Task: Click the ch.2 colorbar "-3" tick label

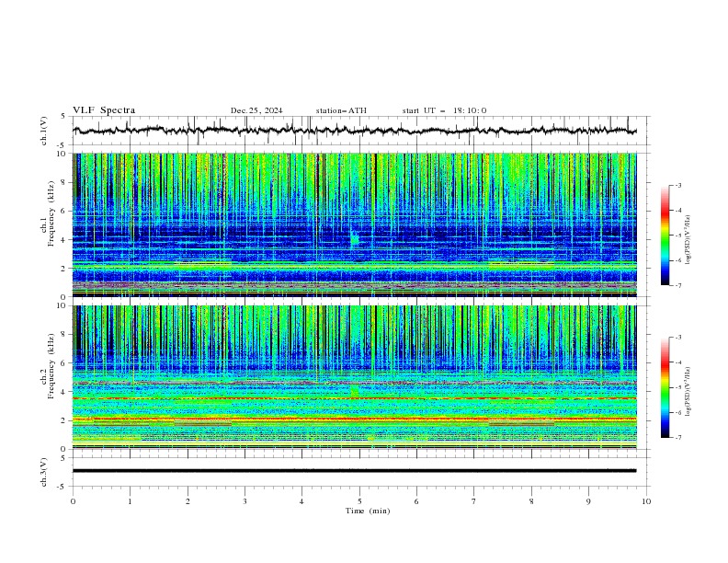Action: tap(677, 338)
